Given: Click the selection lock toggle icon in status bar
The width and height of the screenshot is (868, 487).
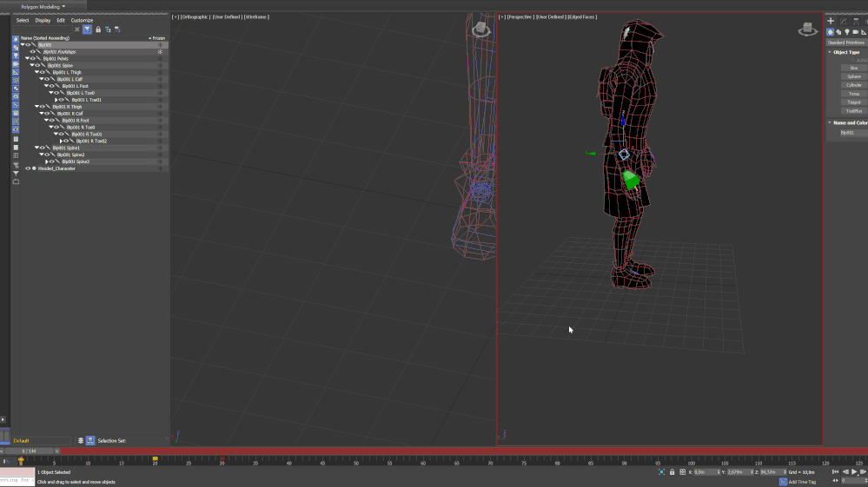Looking at the screenshot, I should coord(673,472).
